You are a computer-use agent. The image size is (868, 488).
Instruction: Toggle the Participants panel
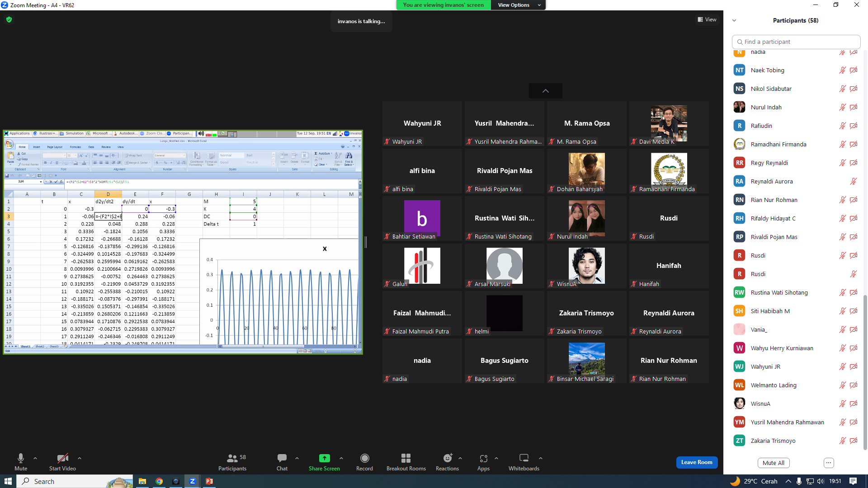(x=232, y=462)
